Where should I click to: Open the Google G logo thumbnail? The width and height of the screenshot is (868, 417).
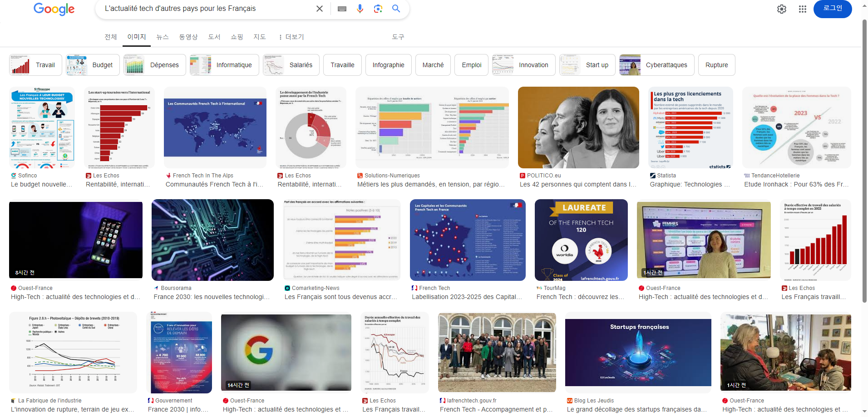pyautogui.click(x=286, y=353)
